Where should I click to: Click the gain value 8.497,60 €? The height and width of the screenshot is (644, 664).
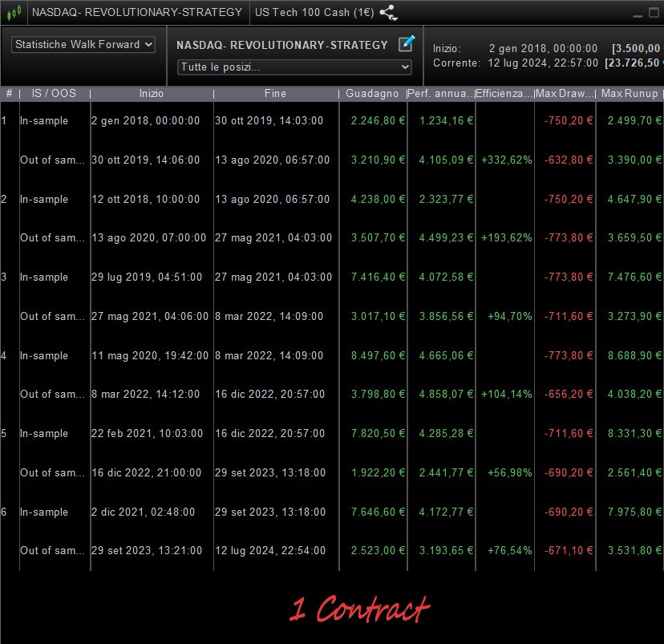tap(379, 355)
